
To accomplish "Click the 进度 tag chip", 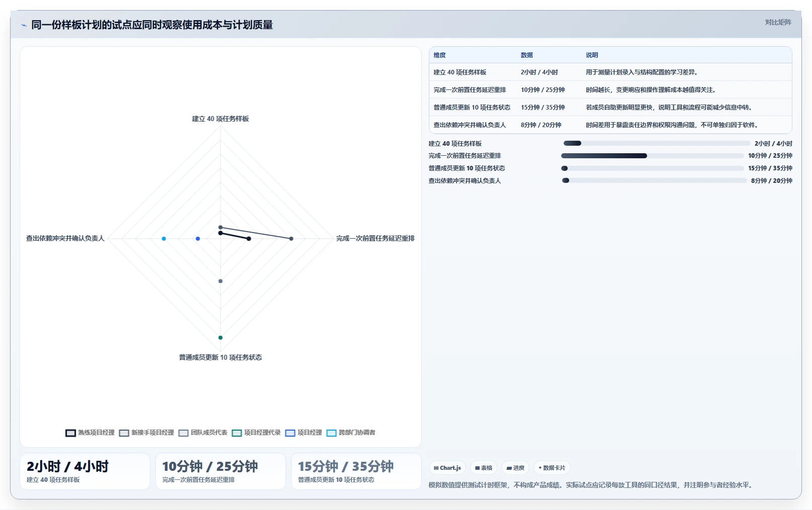I will (x=515, y=468).
